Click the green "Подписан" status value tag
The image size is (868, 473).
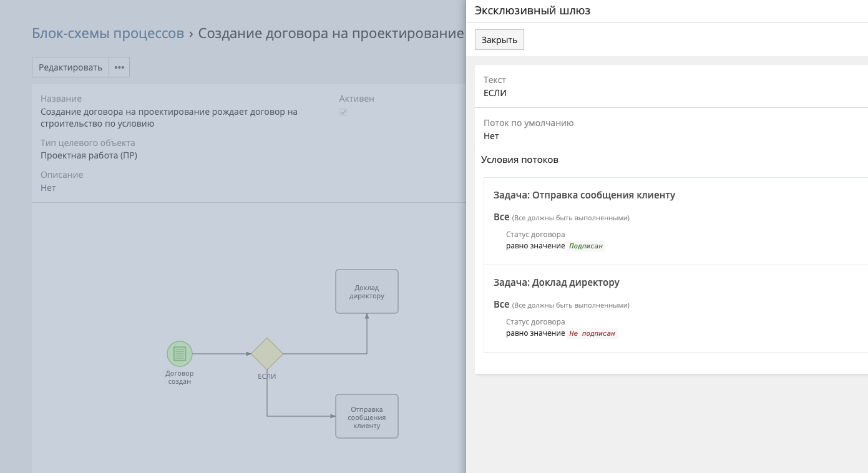(x=586, y=246)
